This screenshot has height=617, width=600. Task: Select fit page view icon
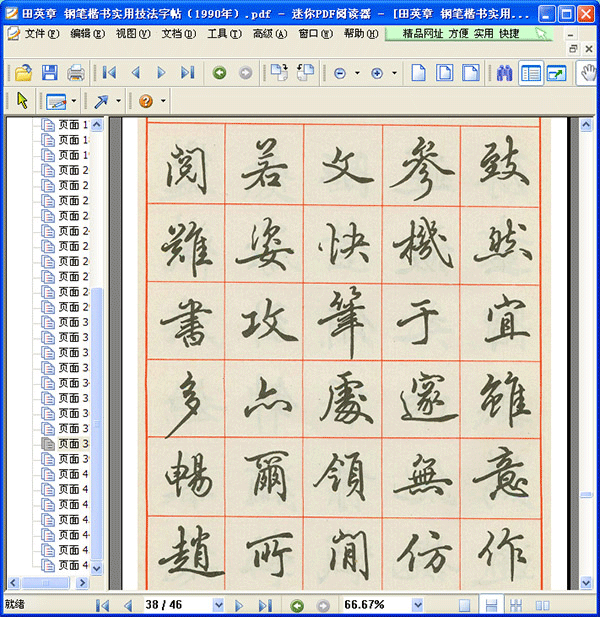click(x=445, y=73)
